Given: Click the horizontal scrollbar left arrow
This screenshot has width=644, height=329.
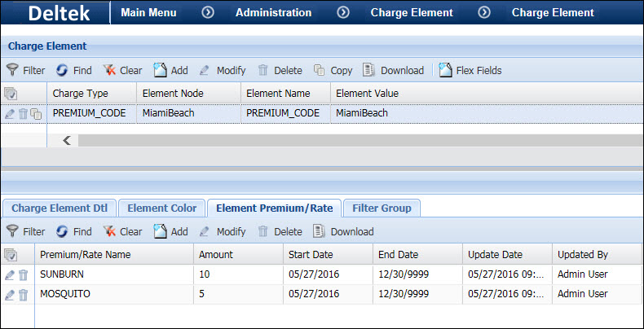Looking at the screenshot, I should (67, 140).
